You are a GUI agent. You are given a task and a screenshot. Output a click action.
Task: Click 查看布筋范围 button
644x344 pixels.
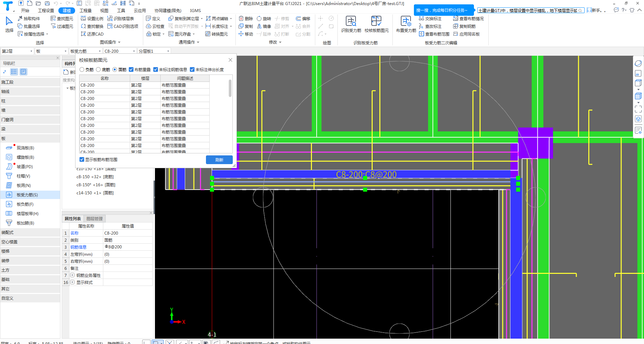[434, 34]
